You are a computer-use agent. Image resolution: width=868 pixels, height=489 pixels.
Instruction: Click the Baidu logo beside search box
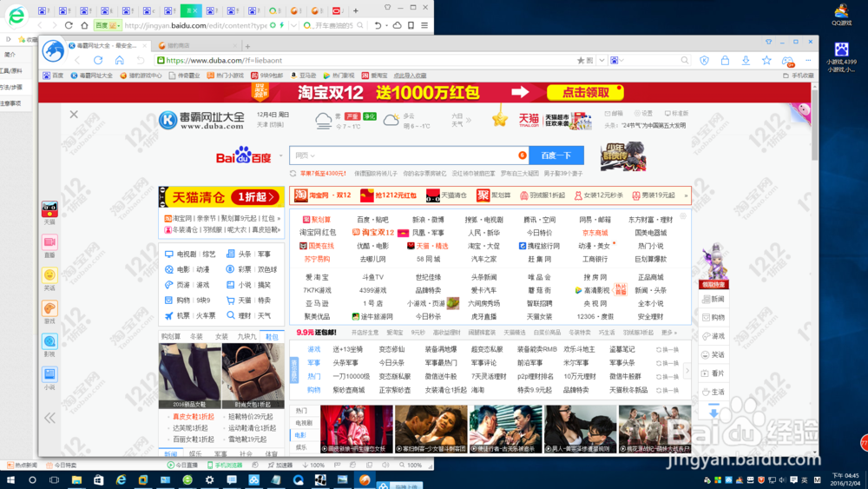click(x=244, y=155)
